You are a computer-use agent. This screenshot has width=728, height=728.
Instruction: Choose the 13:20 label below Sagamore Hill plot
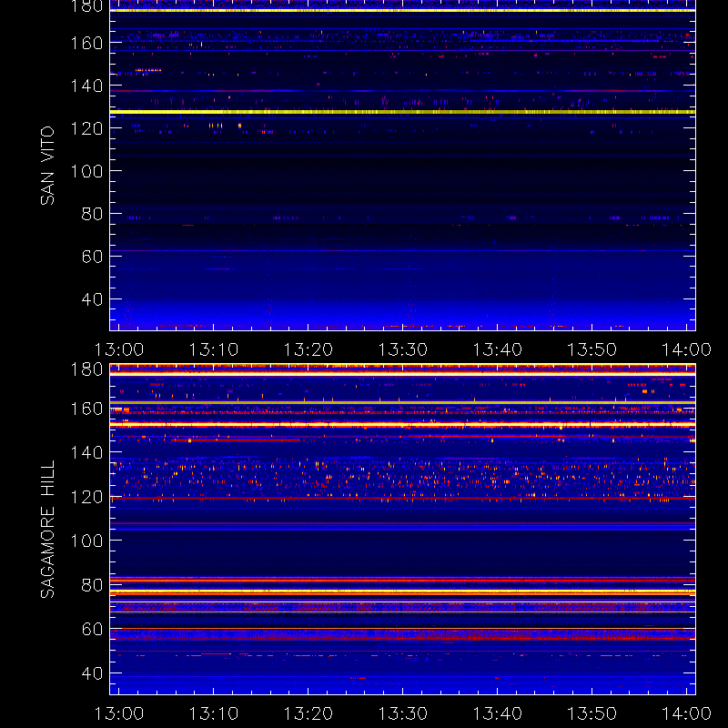pyautogui.click(x=308, y=713)
